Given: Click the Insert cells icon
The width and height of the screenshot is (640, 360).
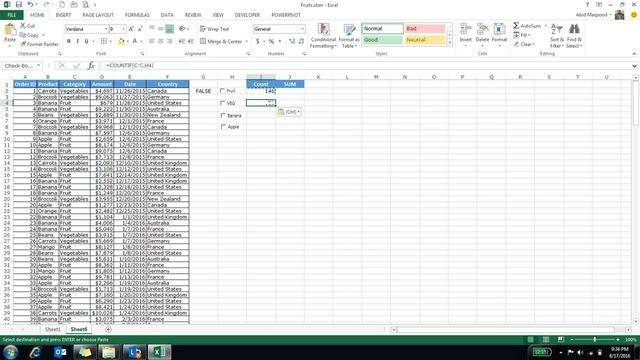Looking at the screenshot, I should [465, 29].
